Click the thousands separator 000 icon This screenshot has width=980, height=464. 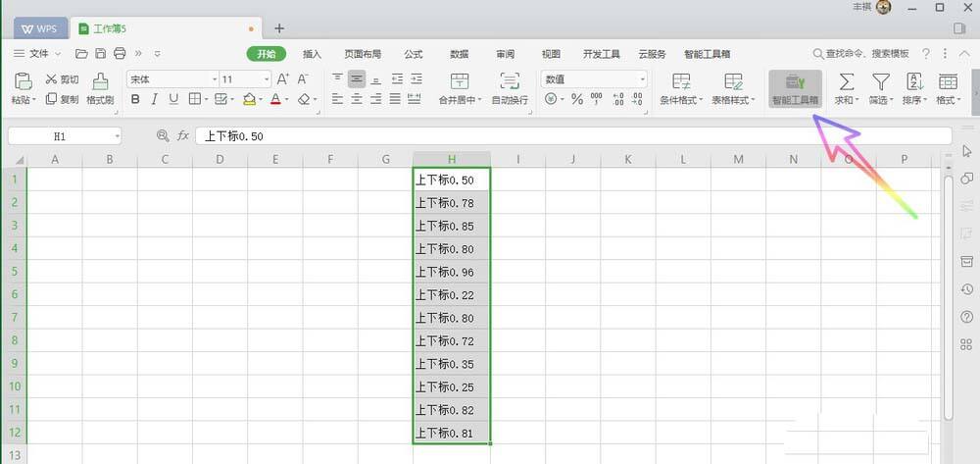coord(596,99)
